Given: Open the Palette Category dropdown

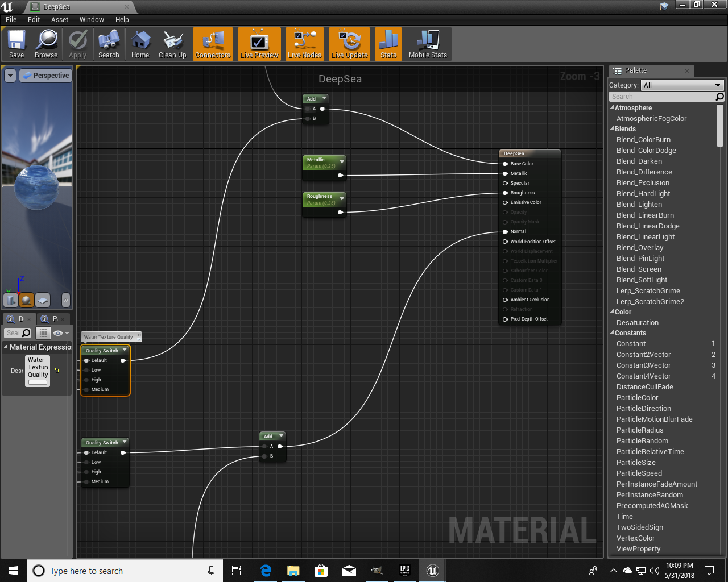Looking at the screenshot, I should [x=682, y=85].
